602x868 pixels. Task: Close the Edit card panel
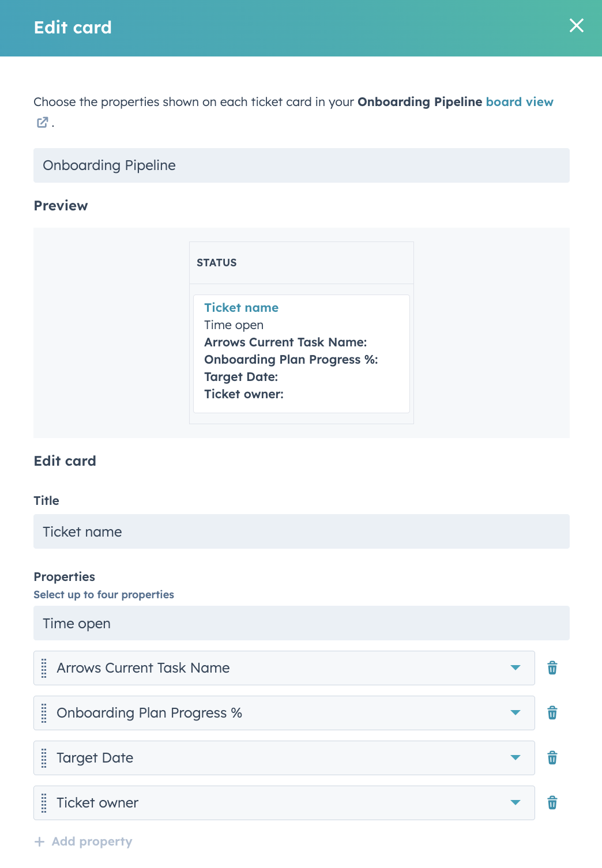577,25
